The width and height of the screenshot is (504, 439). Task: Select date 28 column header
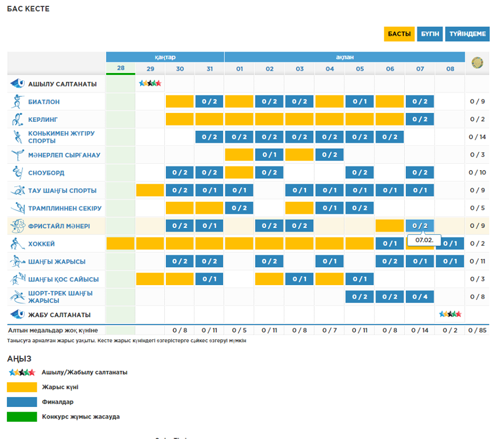tap(121, 68)
